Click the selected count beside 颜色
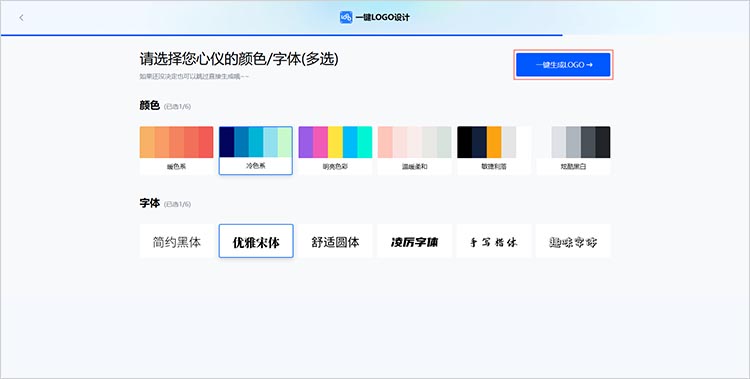This screenshot has width=750, height=379. point(177,106)
